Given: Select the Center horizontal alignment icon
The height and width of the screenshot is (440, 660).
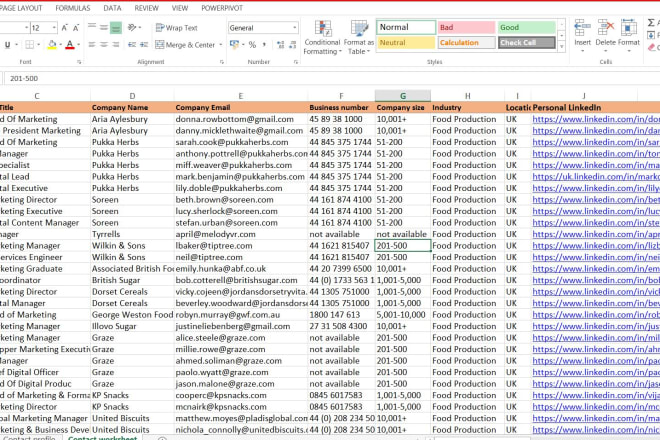Looking at the screenshot, I should pyautogui.click(x=104, y=45).
